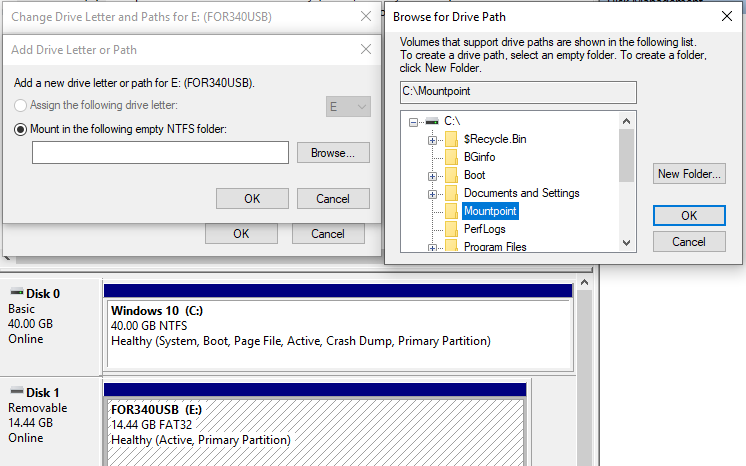The height and width of the screenshot is (466, 746).
Task: Click the C:\ drive icon in tree
Action: 432,121
